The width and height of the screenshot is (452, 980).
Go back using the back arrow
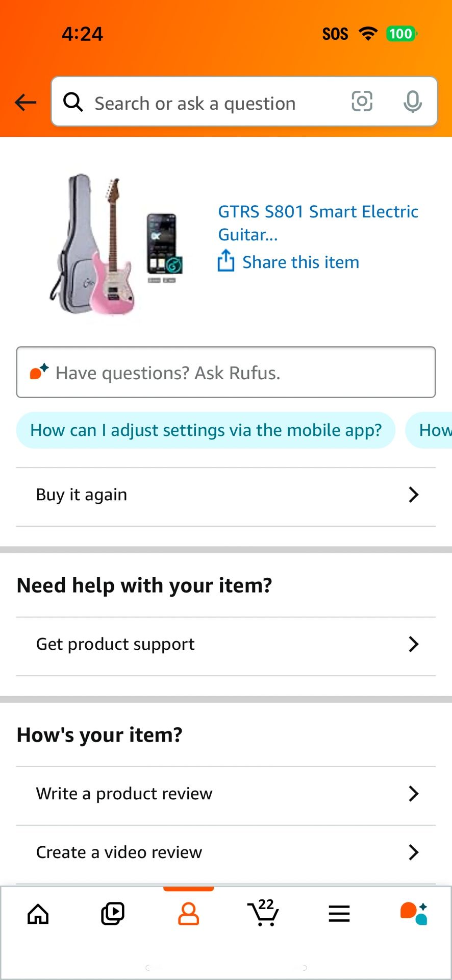(x=25, y=102)
